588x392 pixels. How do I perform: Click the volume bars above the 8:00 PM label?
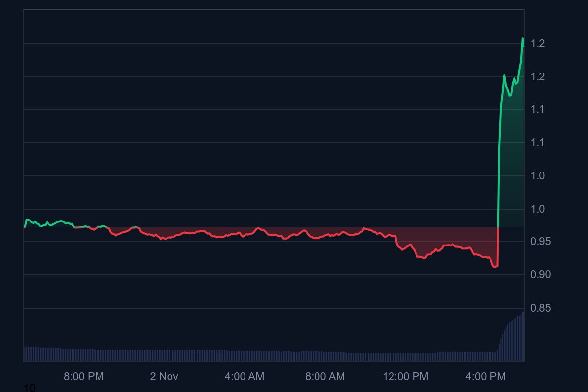[83, 355]
